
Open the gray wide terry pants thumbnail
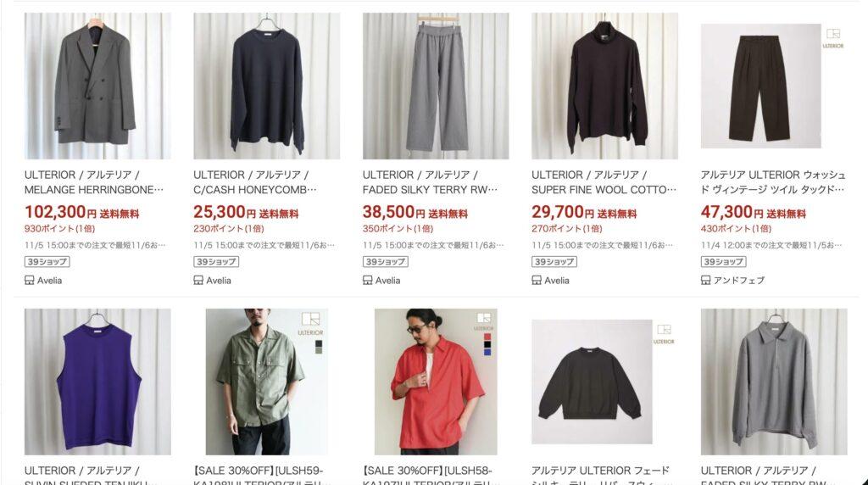(436, 86)
